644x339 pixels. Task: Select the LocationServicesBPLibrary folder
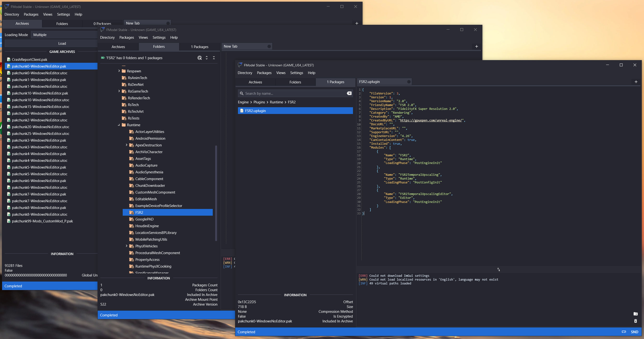[x=156, y=233]
